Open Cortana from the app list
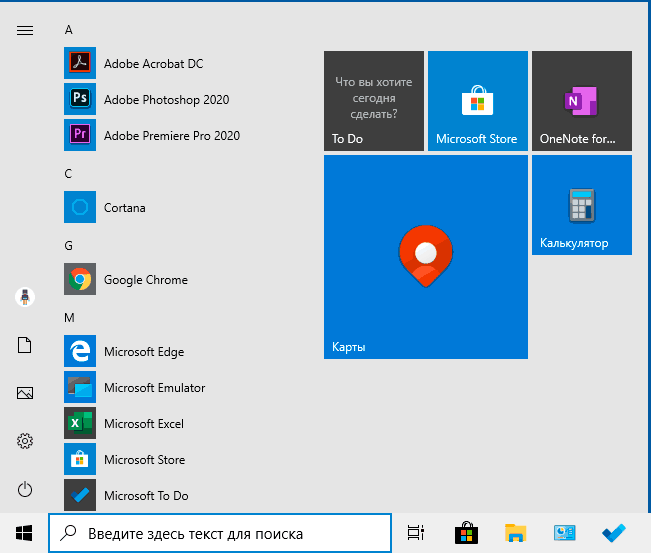Image resolution: width=651 pixels, height=553 pixels. pos(124,208)
